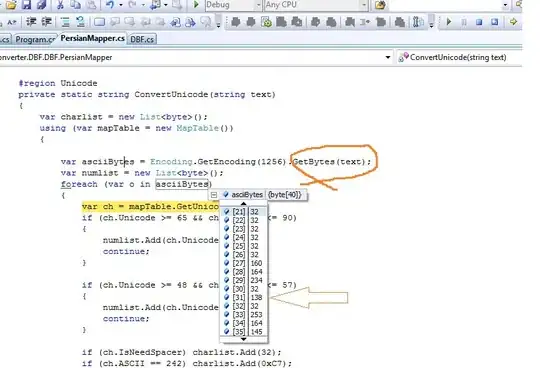Expand the PersianMapper class navigation dropdown

coord(388,57)
